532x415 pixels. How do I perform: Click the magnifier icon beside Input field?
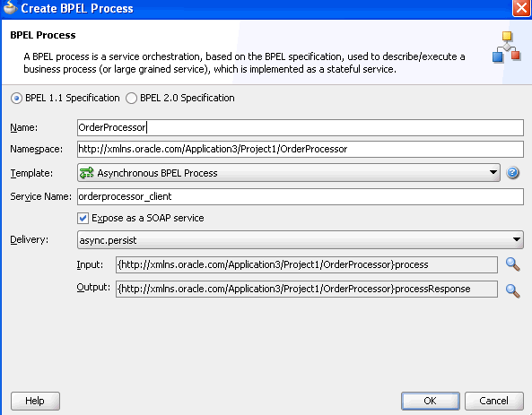point(512,264)
